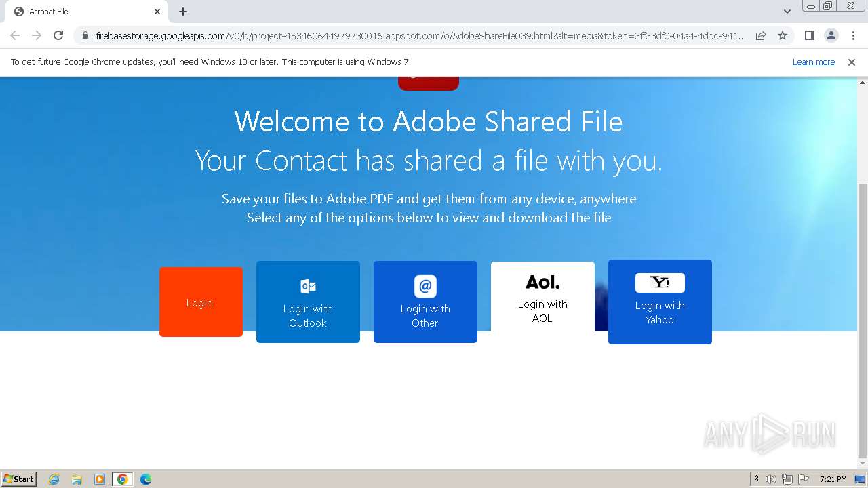Select Chrome icon in taskbar

(x=123, y=479)
